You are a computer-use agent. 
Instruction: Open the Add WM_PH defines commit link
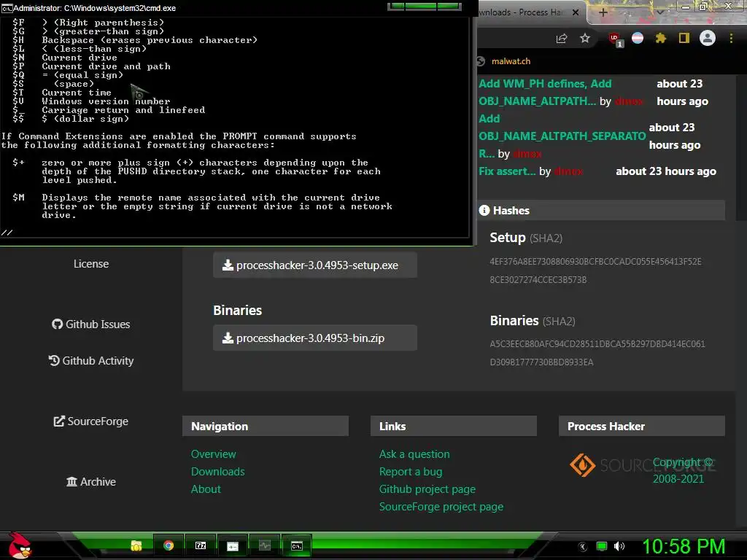[545, 93]
